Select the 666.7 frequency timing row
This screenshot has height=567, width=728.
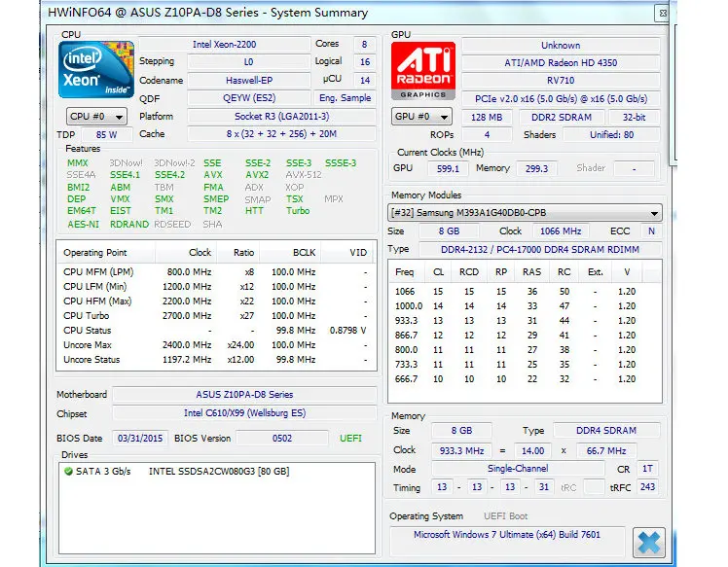[x=525, y=379]
